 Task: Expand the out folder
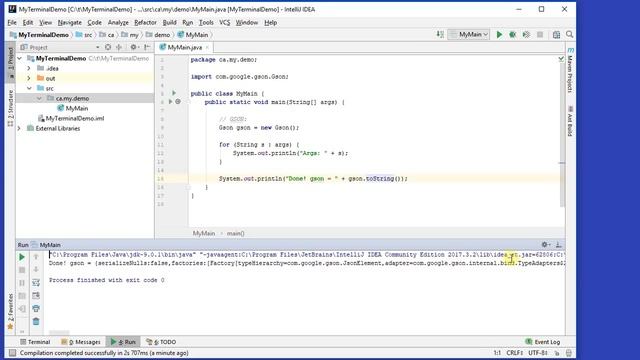click(29, 78)
